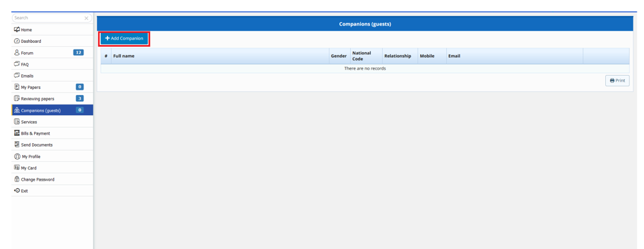Viewport: 644px width, 249px height.
Task: Click the My Papers count badge
Action: click(79, 87)
